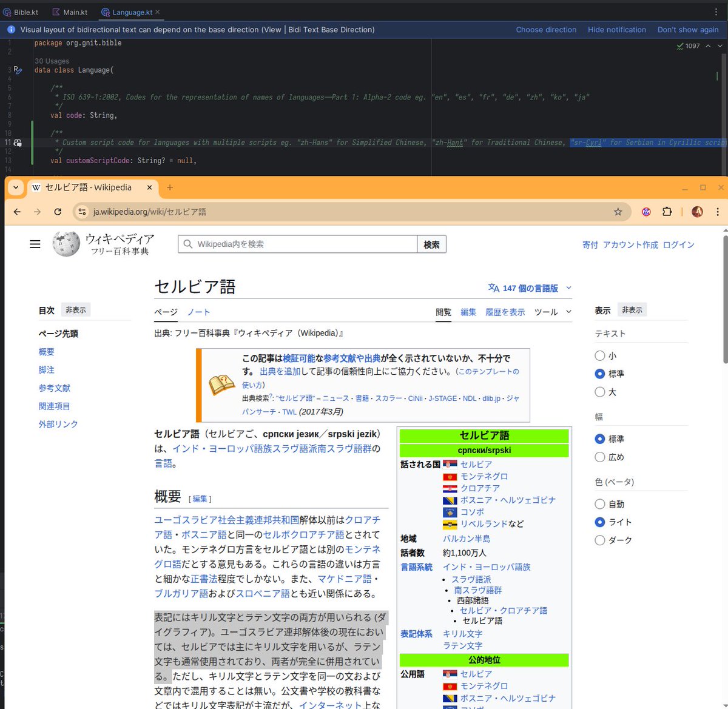
Task: Open the ログイン link
Action: (x=679, y=245)
